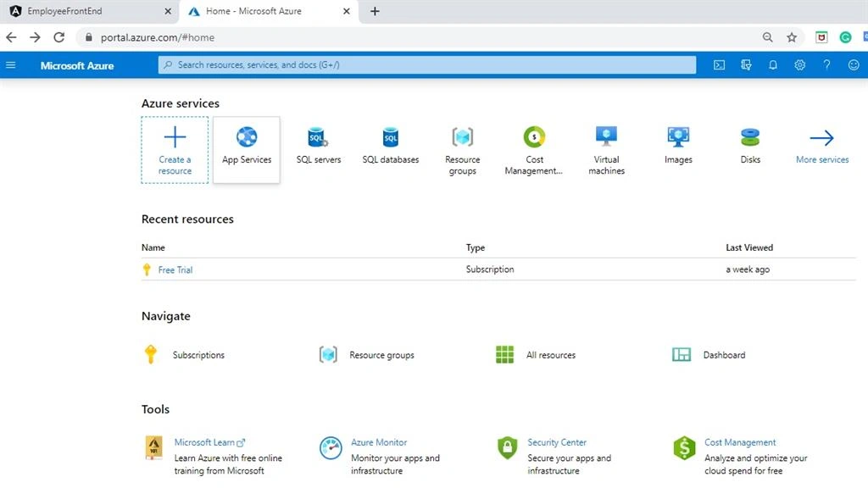868x488 pixels.
Task: Focus the Search resources, services, and docs box
Action: pyautogui.click(x=427, y=64)
